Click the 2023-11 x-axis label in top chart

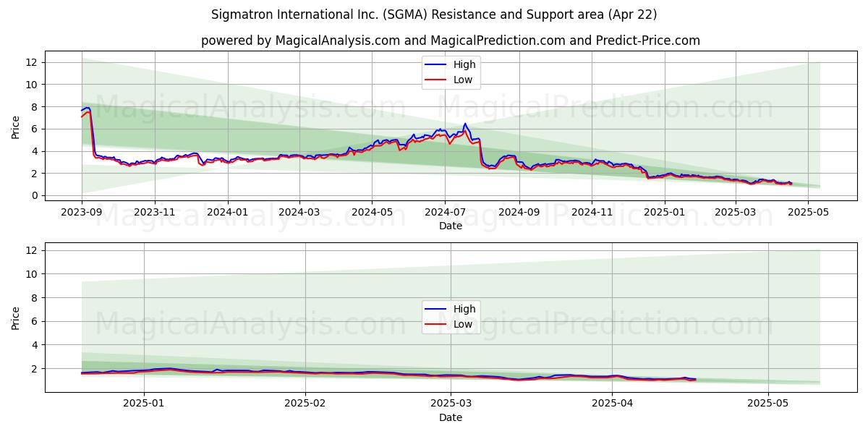155,213
